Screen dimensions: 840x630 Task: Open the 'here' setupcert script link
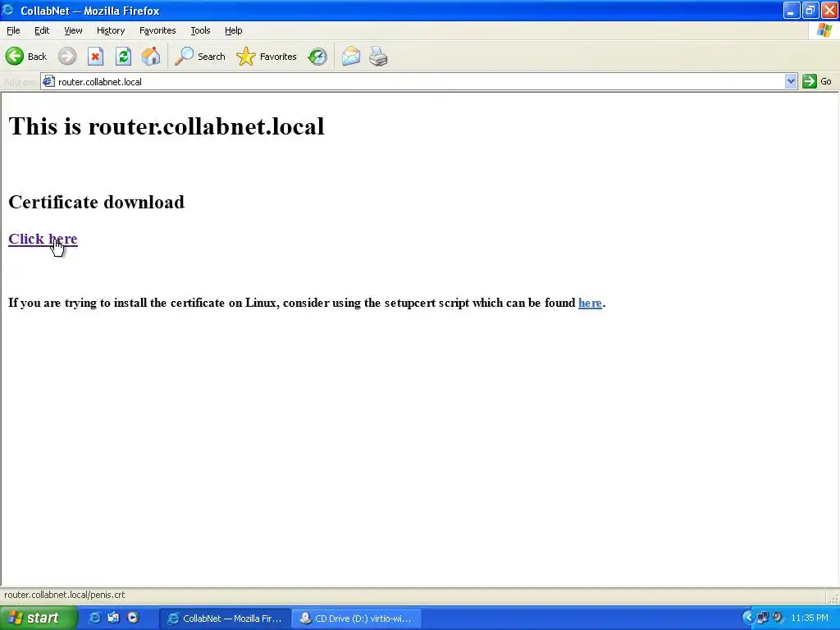[590, 303]
